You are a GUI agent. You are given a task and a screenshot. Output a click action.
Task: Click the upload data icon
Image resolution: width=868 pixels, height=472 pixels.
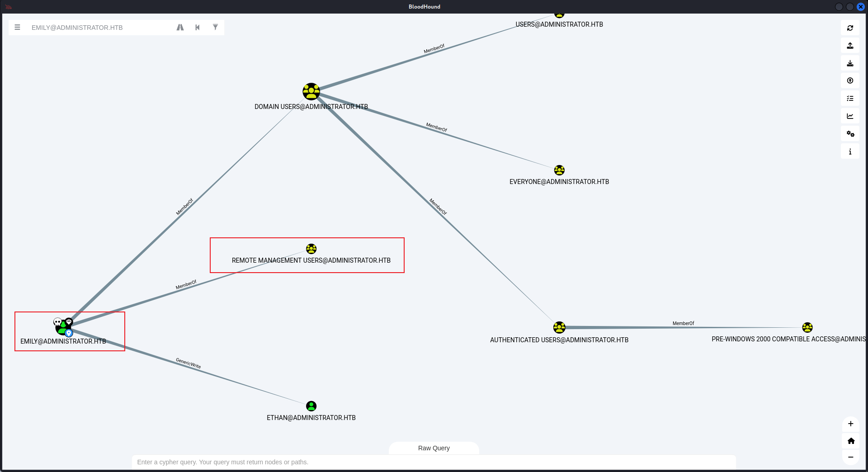pos(850,81)
